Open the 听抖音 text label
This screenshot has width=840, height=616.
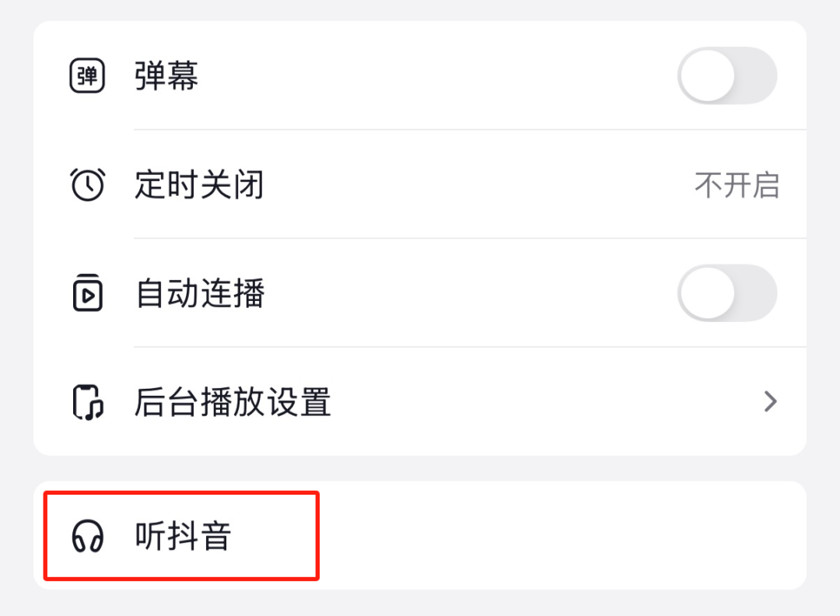(183, 537)
